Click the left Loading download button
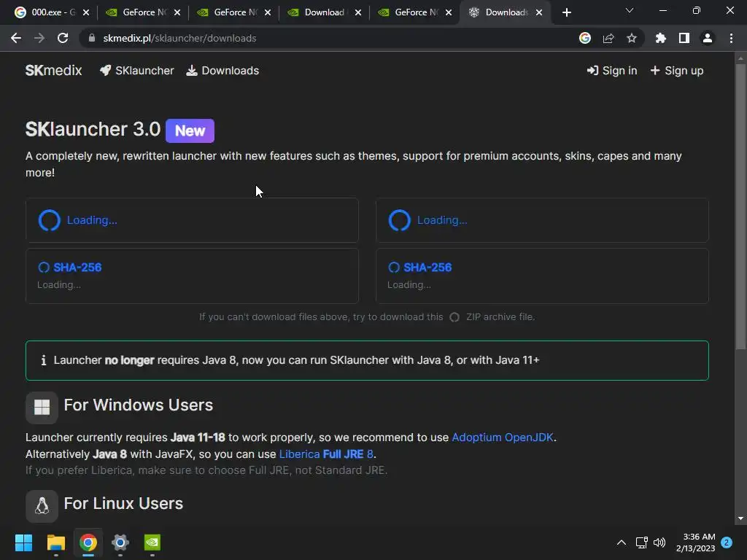The width and height of the screenshot is (747, 560). click(192, 220)
